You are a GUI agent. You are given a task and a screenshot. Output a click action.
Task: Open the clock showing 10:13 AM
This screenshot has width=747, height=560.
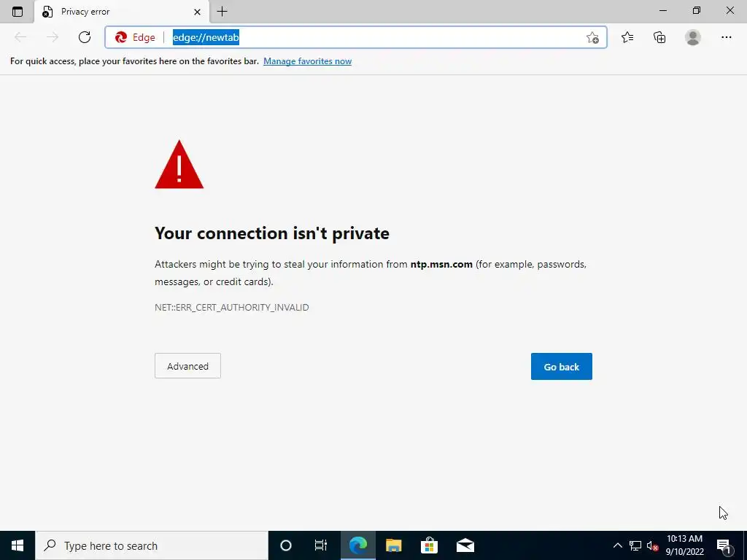[x=684, y=545]
